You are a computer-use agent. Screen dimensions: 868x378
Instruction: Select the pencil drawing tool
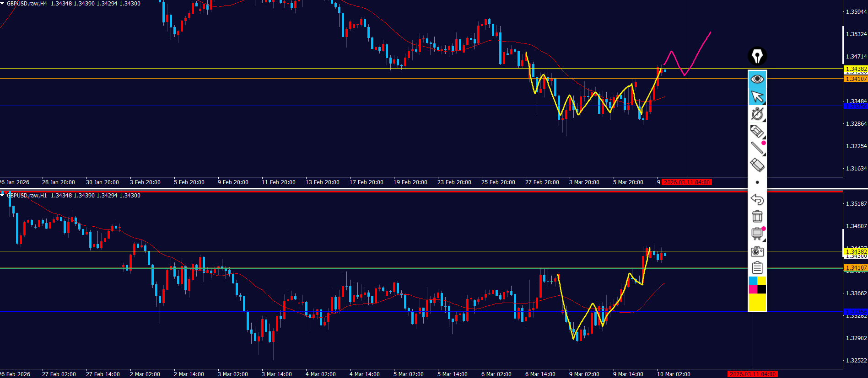(757, 131)
